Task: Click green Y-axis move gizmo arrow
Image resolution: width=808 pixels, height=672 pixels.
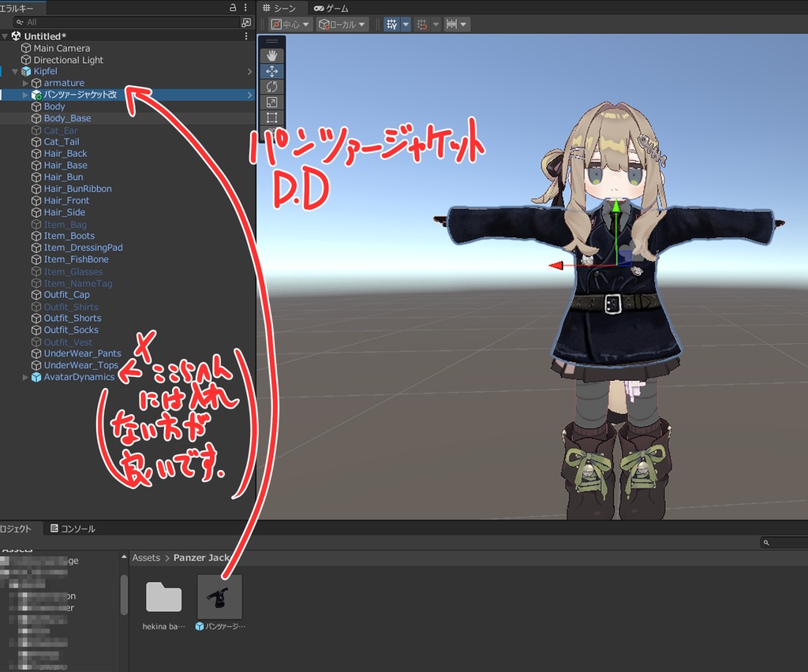Action: [615, 207]
